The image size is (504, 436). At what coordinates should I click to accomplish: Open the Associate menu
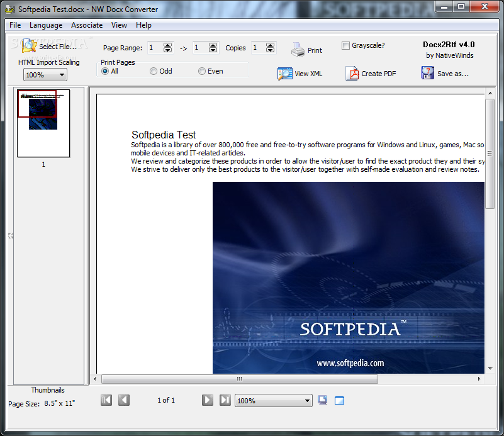(87, 25)
